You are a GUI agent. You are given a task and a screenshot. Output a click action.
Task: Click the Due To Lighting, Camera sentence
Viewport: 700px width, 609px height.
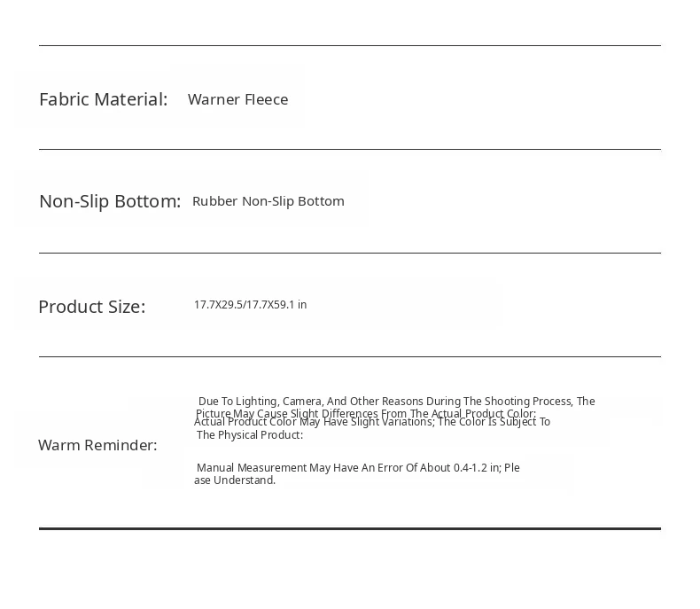pos(396,401)
